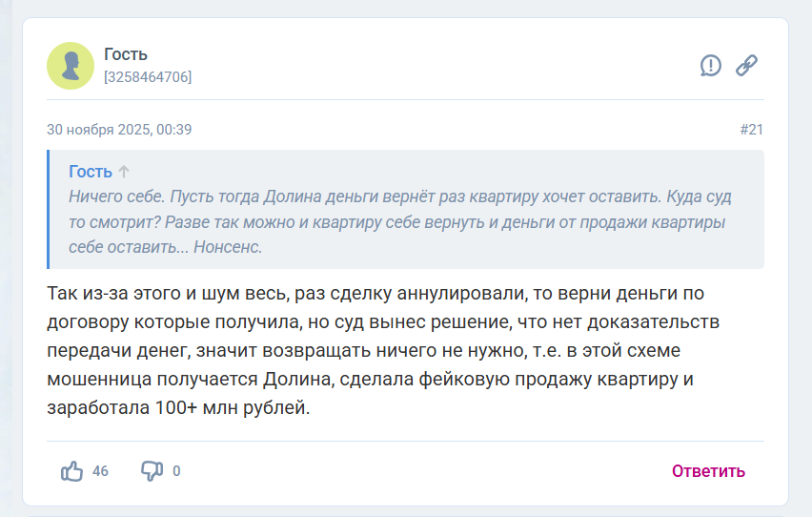Click 'Куда суд' in the quoted text
The width and height of the screenshot is (812, 517).
coord(709,197)
